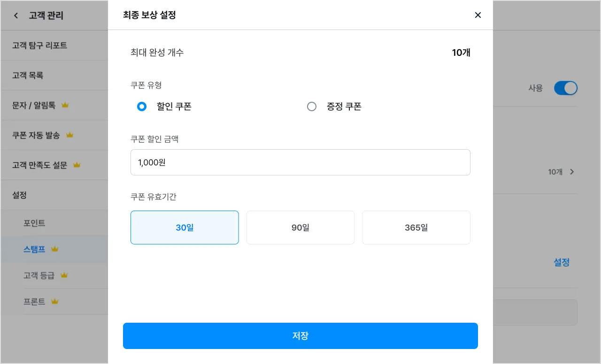Close the 최종 보상 설정 dialog

(x=478, y=15)
